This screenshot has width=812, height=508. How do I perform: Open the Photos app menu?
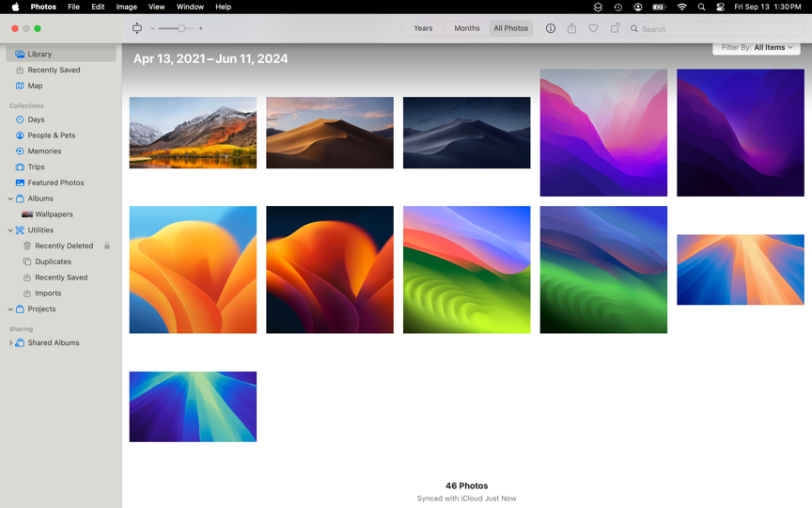pyautogui.click(x=43, y=7)
